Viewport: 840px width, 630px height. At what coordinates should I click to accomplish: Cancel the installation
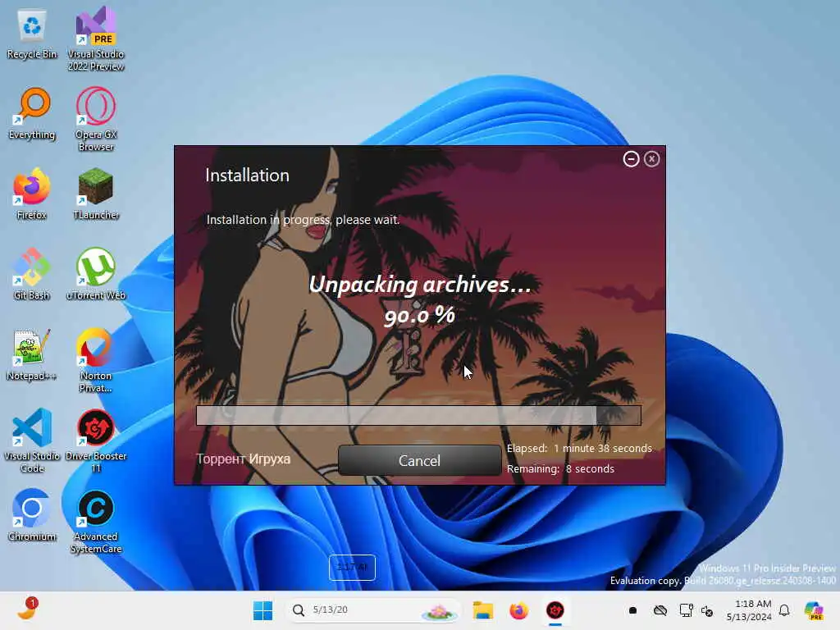[419, 460]
